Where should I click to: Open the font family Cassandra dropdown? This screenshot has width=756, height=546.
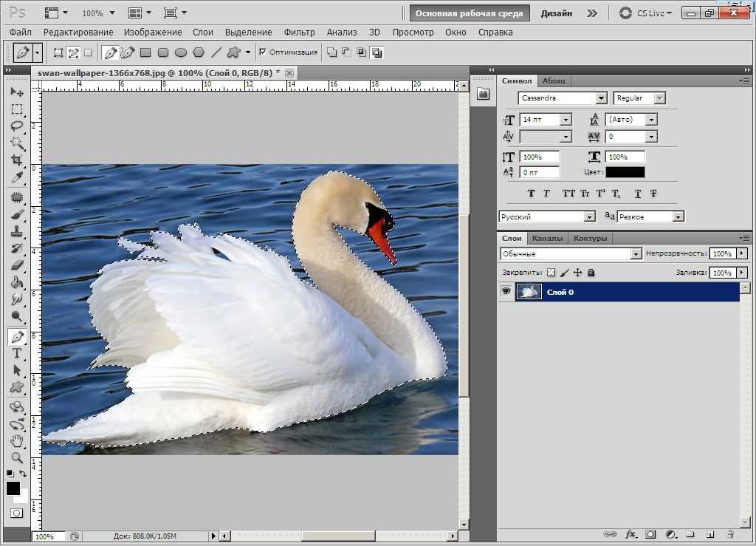pos(601,98)
